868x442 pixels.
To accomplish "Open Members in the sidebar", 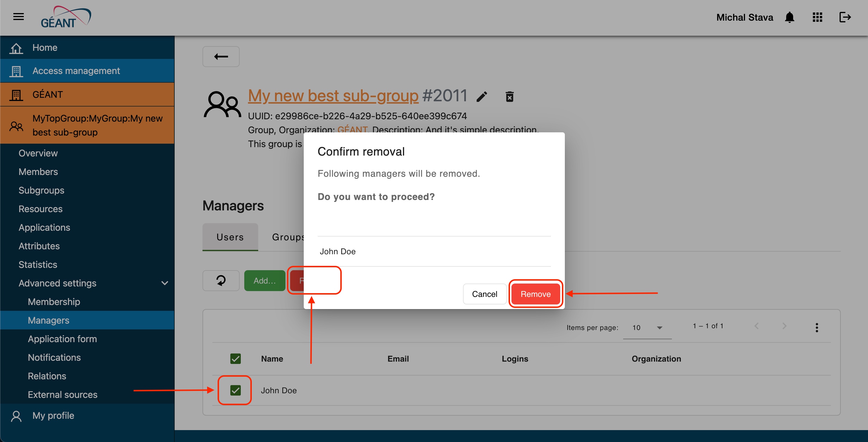I will pyautogui.click(x=38, y=172).
